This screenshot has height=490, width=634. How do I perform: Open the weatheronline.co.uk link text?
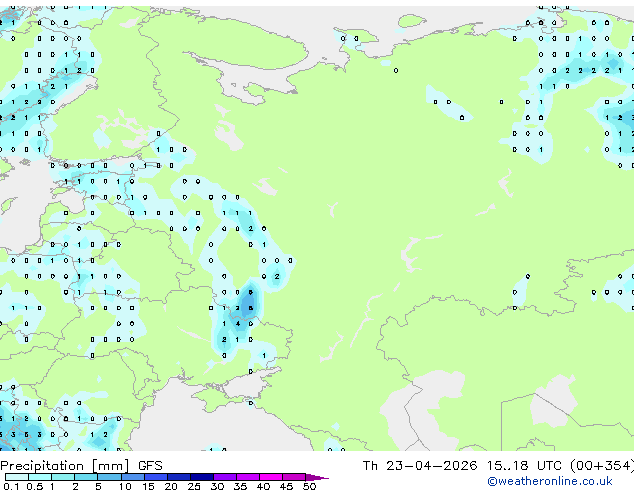coord(549,481)
